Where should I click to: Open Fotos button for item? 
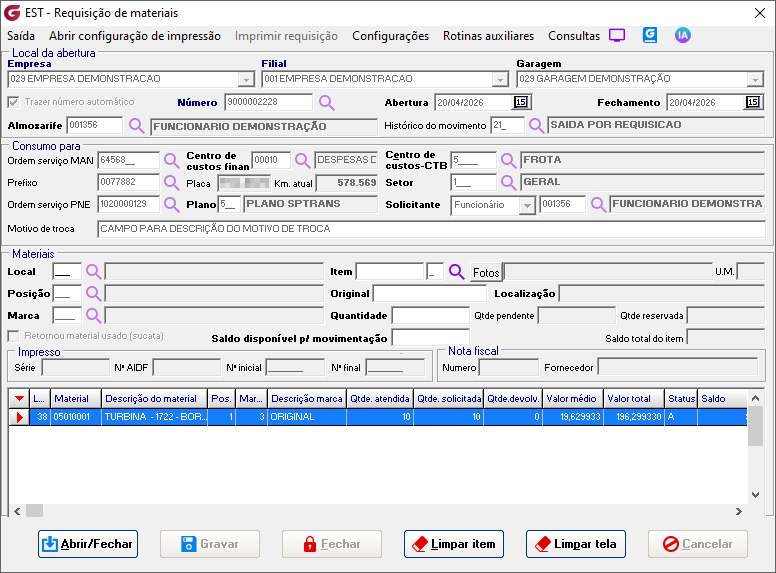click(x=486, y=272)
